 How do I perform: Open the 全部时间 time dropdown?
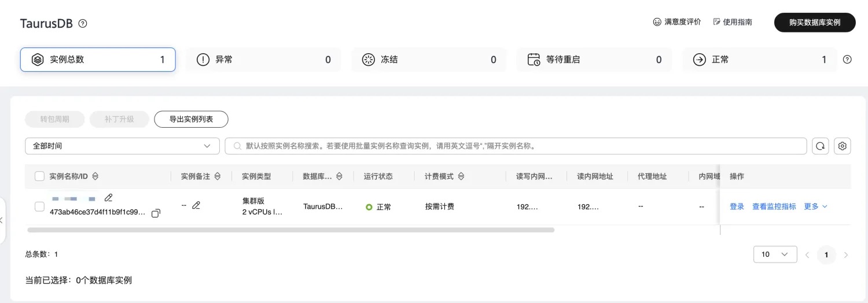click(x=122, y=146)
